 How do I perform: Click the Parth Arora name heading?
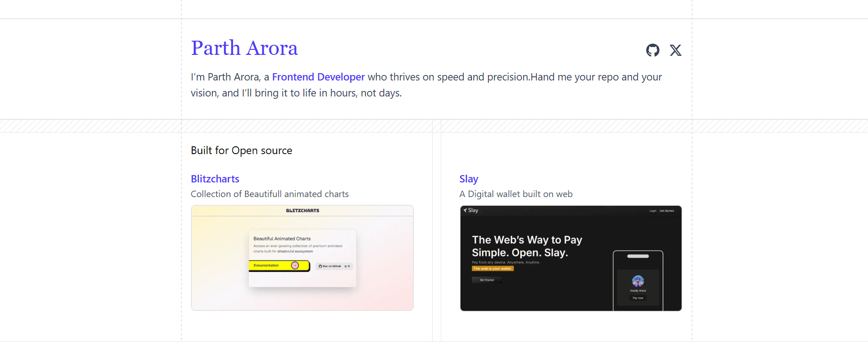click(244, 48)
